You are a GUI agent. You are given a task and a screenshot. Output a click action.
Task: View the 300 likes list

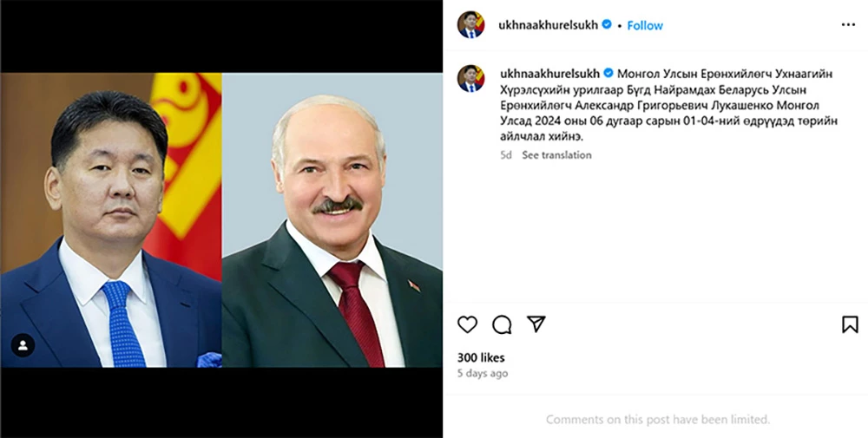481,358
